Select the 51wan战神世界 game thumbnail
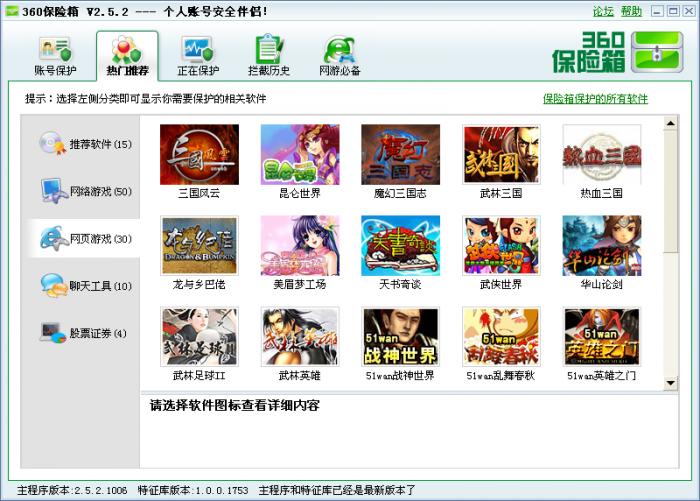Image resolution: width=700 pixels, height=501 pixels. click(x=400, y=337)
